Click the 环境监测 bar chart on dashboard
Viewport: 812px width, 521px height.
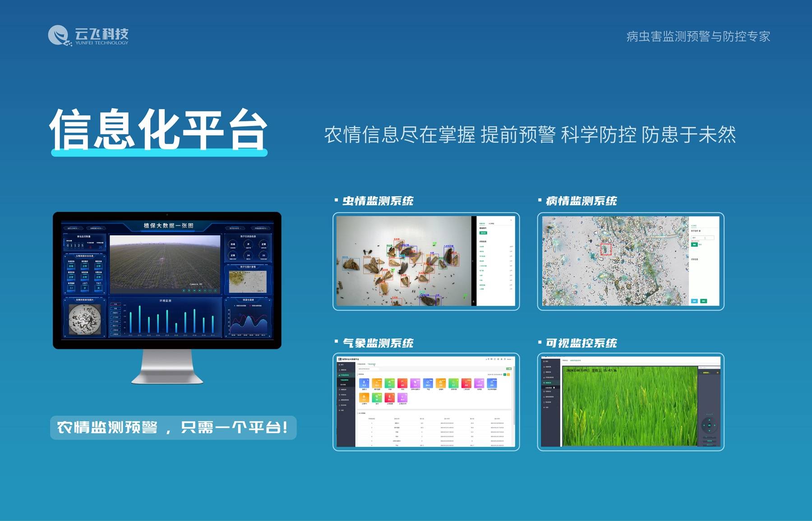(x=165, y=318)
